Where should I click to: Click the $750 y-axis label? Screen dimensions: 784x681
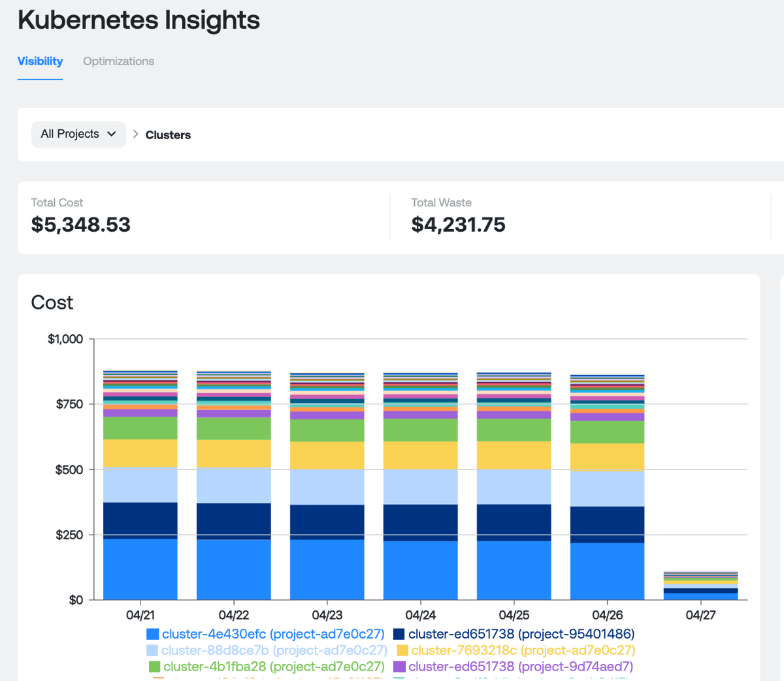click(70, 404)
